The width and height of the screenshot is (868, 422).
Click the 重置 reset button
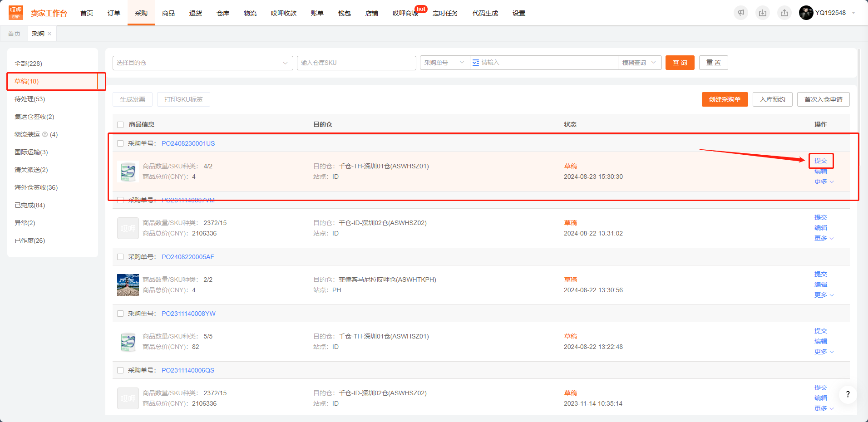[714, 63]
